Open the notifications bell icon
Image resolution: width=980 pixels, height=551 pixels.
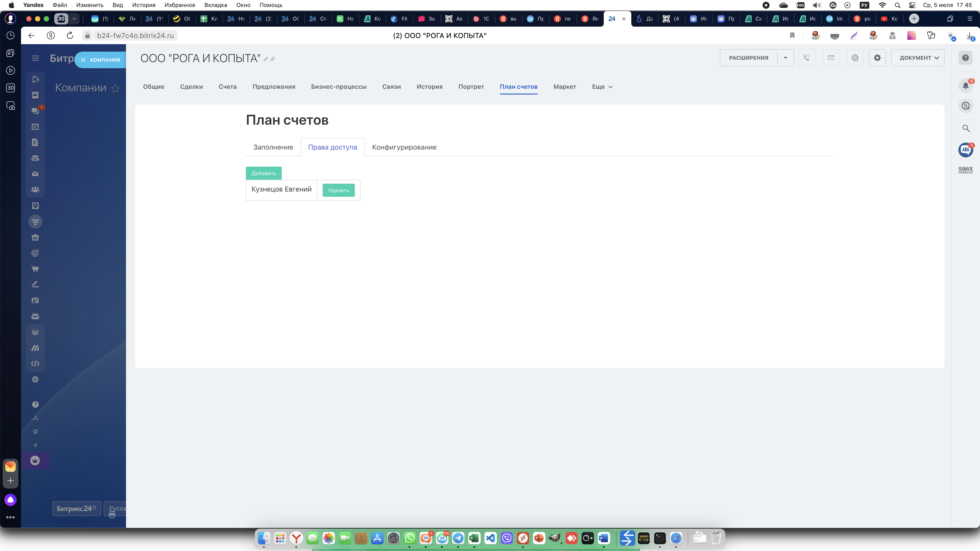966,86
